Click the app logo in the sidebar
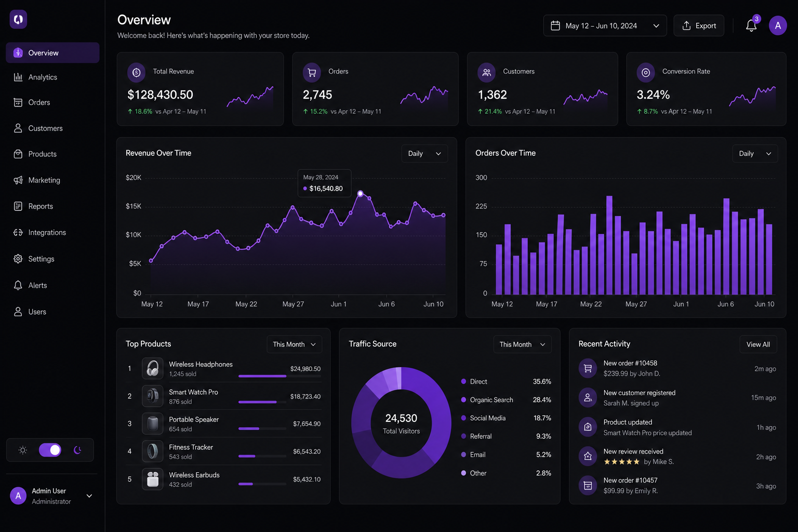 [x=18, y=19]
